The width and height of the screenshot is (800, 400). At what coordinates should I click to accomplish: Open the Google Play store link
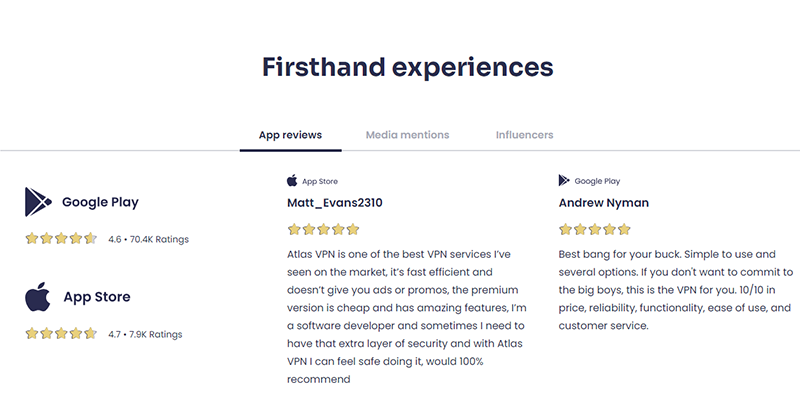(101, 203)
